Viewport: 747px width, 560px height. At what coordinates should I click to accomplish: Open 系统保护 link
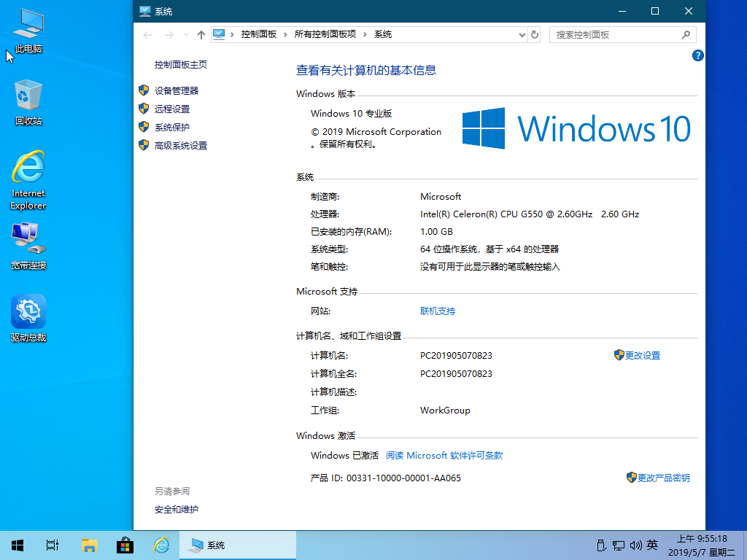[x=172, y=127]
